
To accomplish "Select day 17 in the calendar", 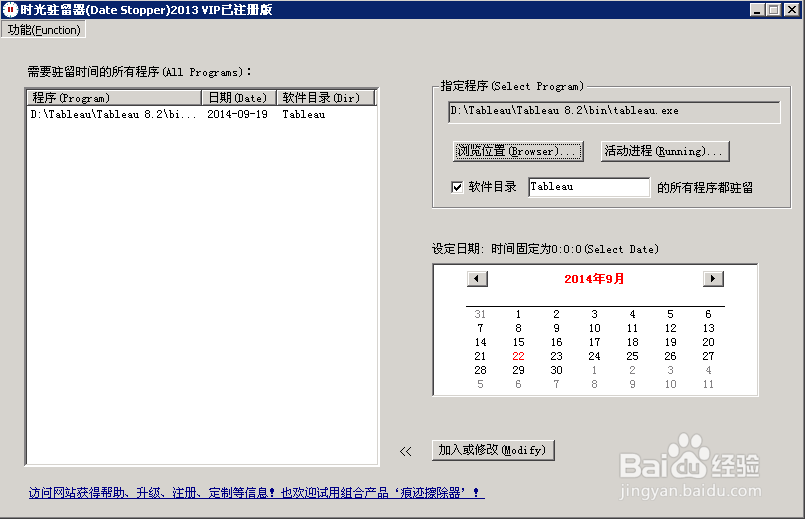I will coord(594,342).
